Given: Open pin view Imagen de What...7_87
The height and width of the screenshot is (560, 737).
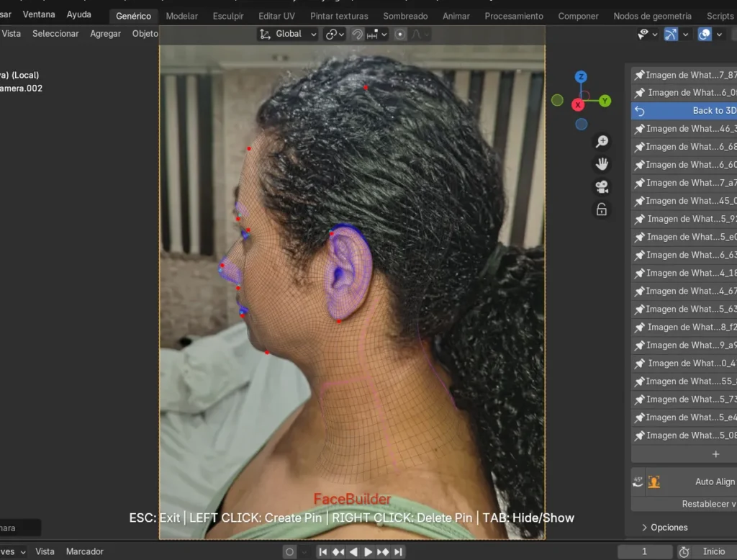Looking at the screenshot, I should click(684, 75).
